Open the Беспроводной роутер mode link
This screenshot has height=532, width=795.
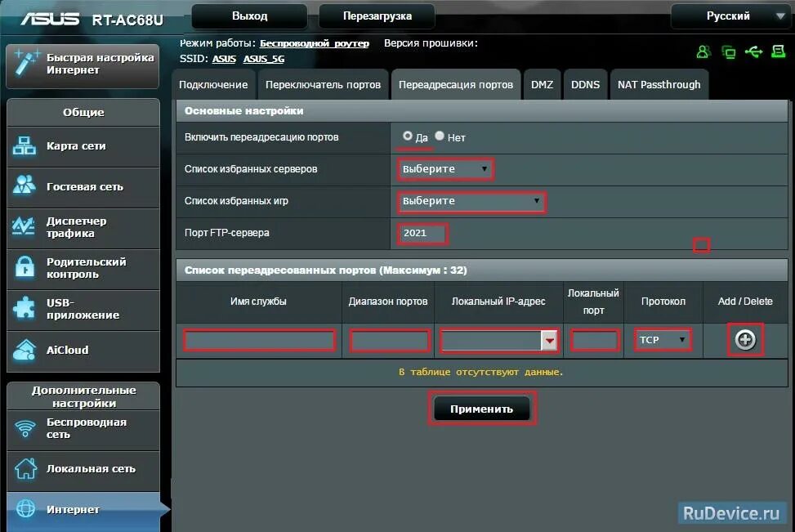point(315,43)
